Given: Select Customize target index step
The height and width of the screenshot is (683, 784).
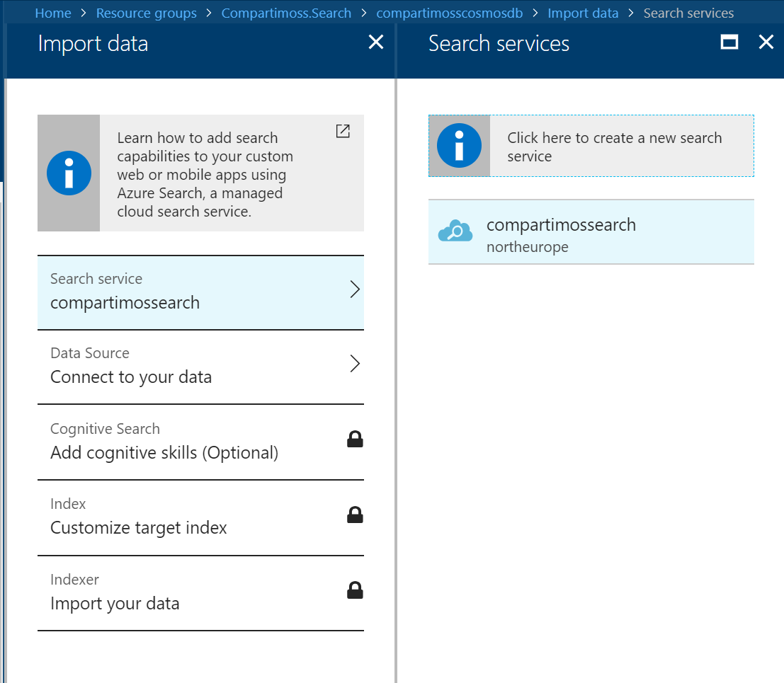Looking at the screenshot, I should click(x=200, y=517).
